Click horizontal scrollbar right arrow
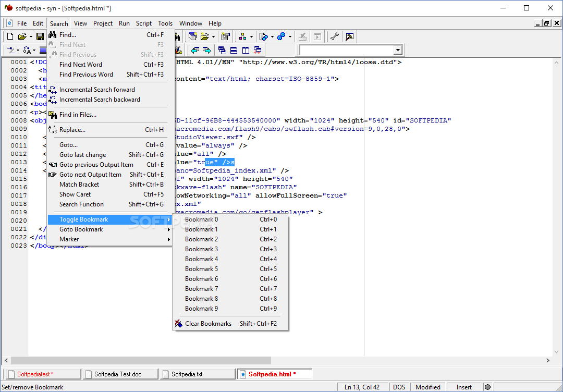 click(x=548, y=360)
